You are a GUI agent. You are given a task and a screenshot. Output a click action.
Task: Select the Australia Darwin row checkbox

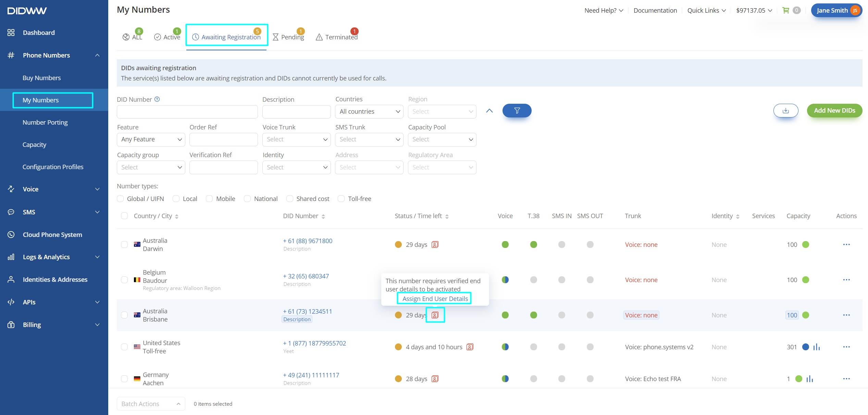(124, 244)
